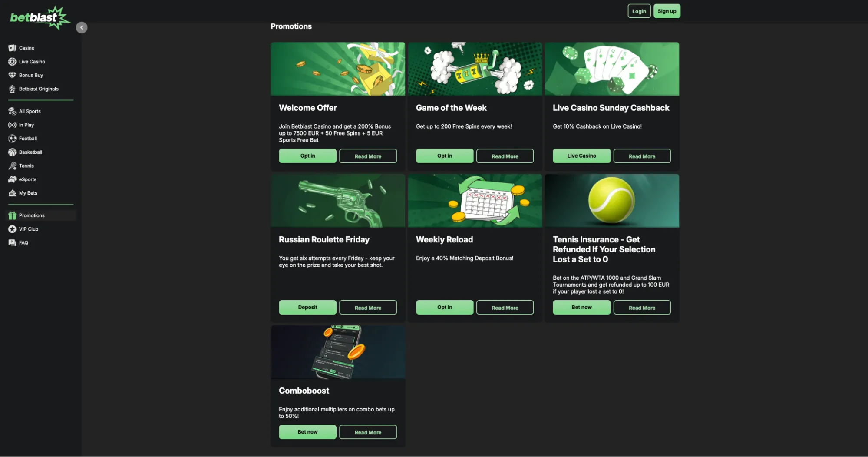This screenshot has height=457, width=868.
Task: Open the Comboboost phone image
Action: point(338,352)
